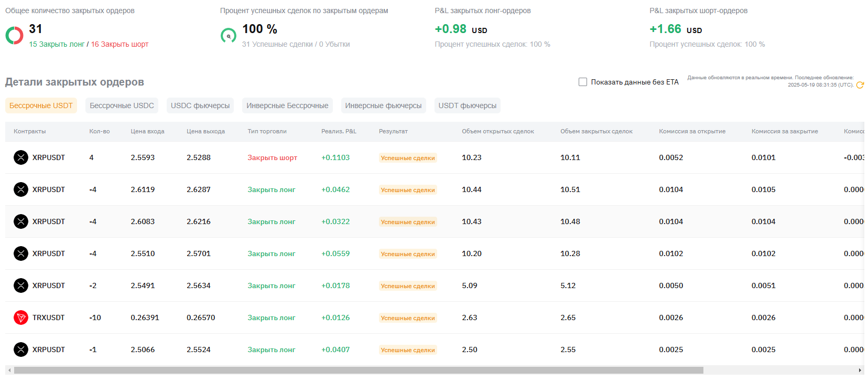
Task: Click the +0.1103 realized P&L value
Action: coord(335,157)
